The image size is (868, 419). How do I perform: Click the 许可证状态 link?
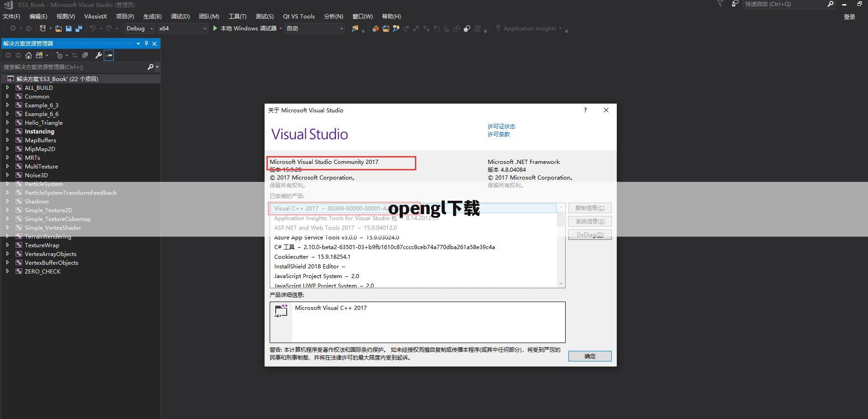502,126
